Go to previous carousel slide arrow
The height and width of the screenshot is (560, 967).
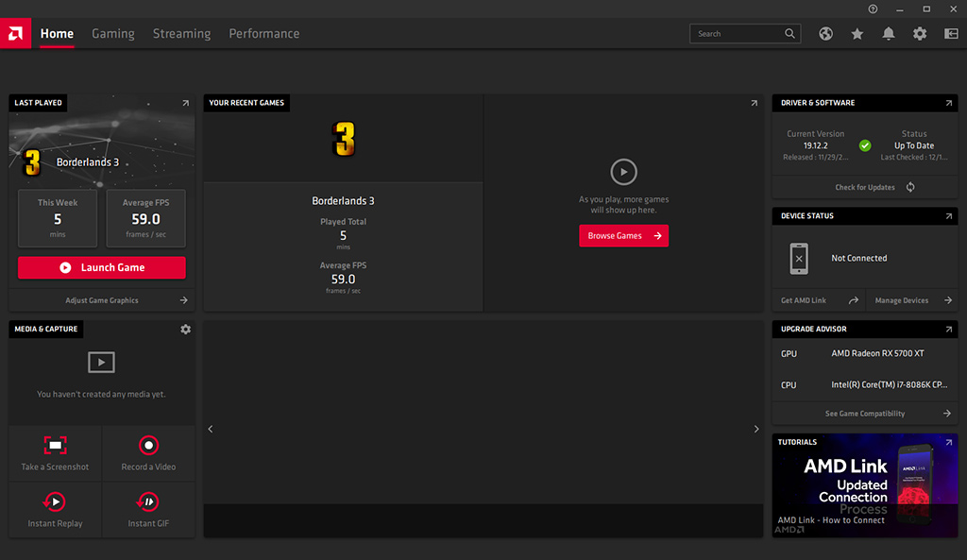[x=211, y=429]
